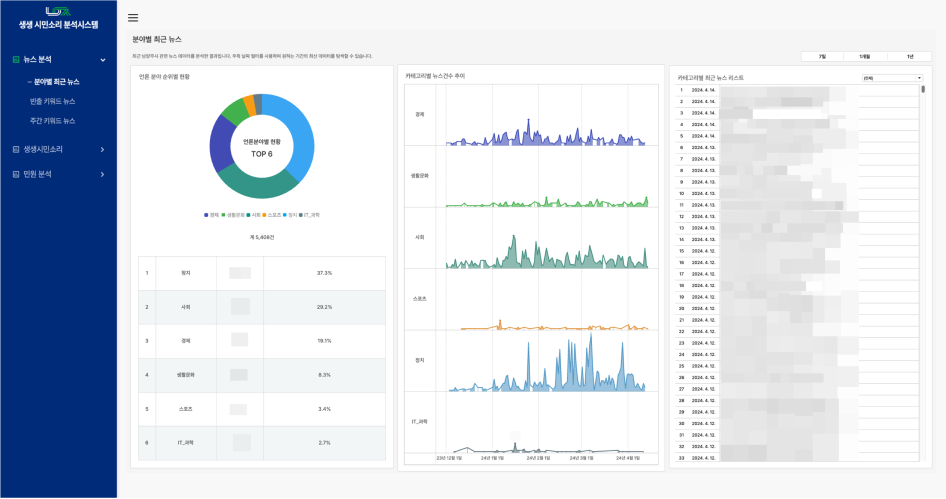Select the 1개월 period button

[865, 57]
